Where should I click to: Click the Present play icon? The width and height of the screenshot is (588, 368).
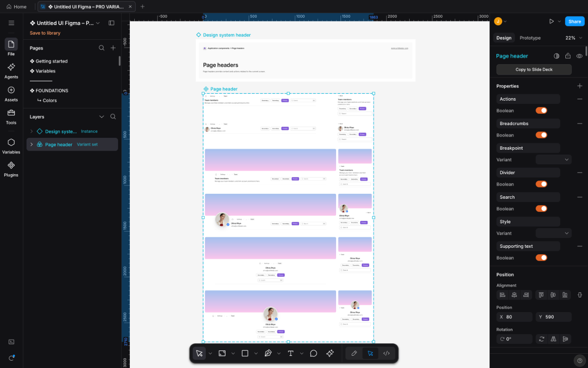click(x=551, y=22)
